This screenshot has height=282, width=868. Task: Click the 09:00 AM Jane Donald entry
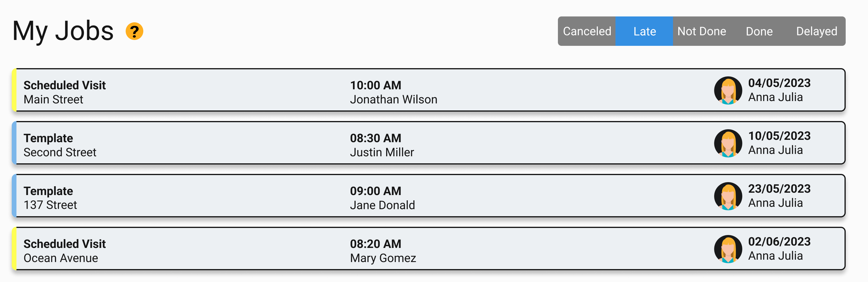(382, 198)
